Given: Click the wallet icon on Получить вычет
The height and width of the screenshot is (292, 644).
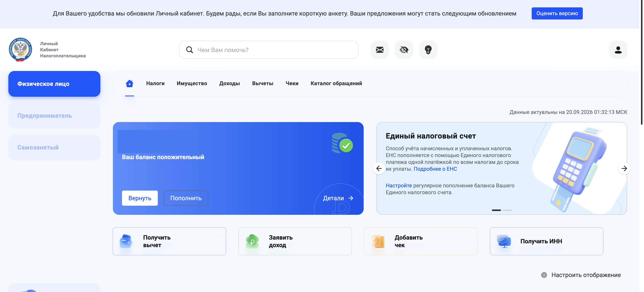Looking at the screenshot, I should coord(126,241).
